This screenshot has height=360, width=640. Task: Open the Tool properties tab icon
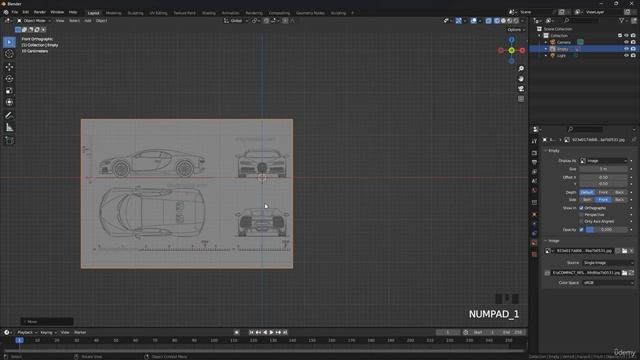(x=534, y=141)
